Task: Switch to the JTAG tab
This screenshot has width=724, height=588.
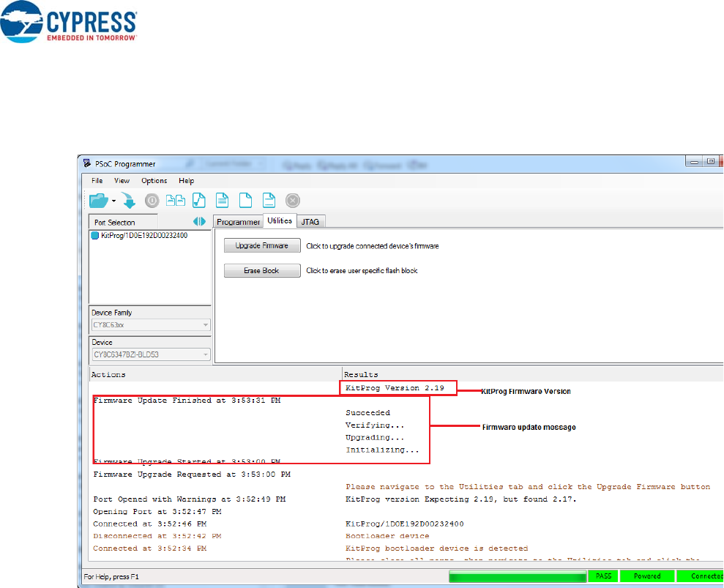Action: click(x=310, y=222)
